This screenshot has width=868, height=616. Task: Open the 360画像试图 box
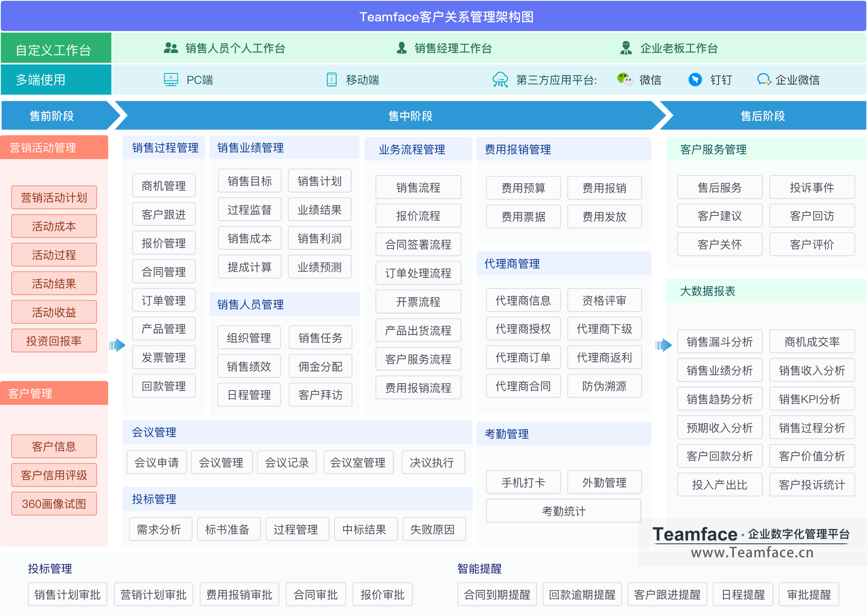(54, 504)
